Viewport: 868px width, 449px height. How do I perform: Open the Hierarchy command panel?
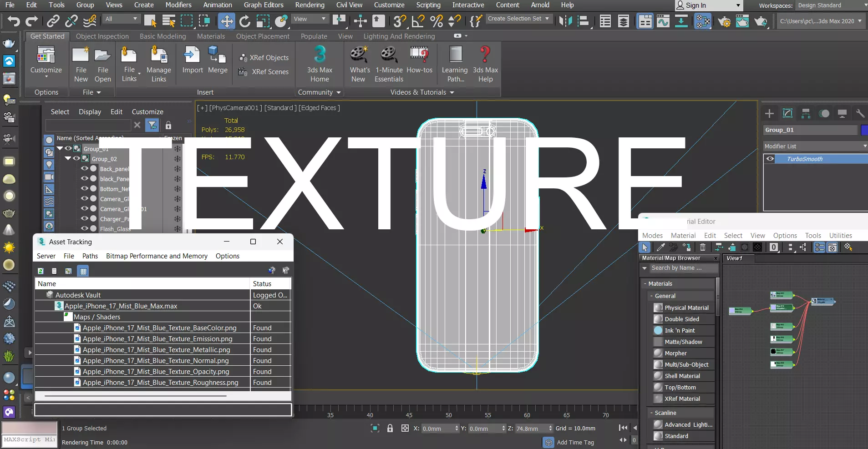tap(806, 113)
